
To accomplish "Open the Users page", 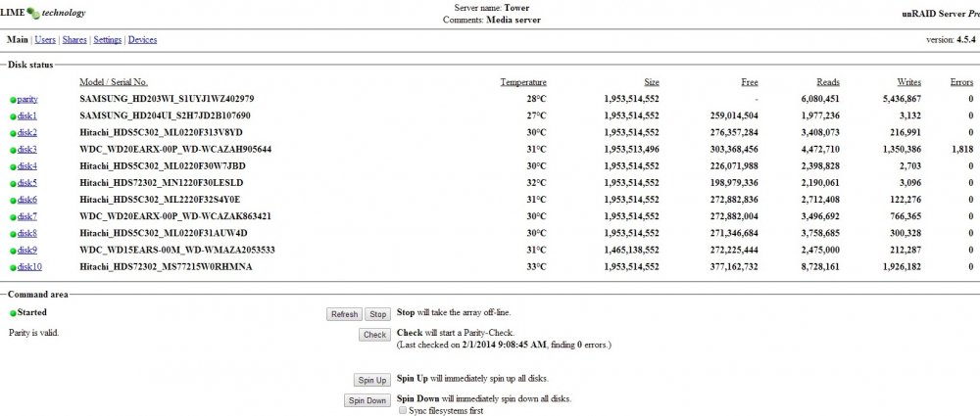I will pyautogui.click(x=45, y=40).
